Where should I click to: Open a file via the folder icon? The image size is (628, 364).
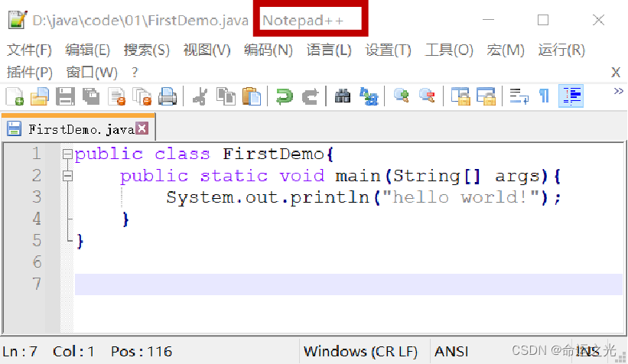pos(39,96)
